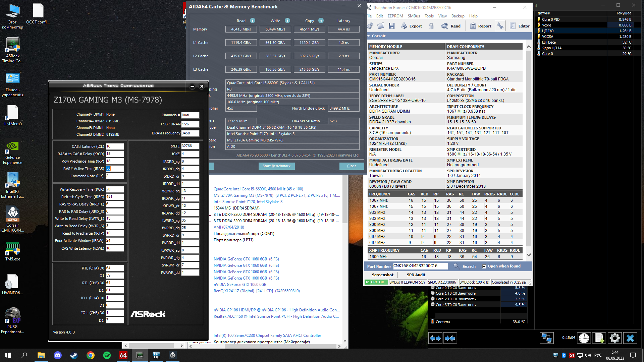The image size is (644, 362).
Task: Toggle the Open when found checkbox
Action: (484, 266)
